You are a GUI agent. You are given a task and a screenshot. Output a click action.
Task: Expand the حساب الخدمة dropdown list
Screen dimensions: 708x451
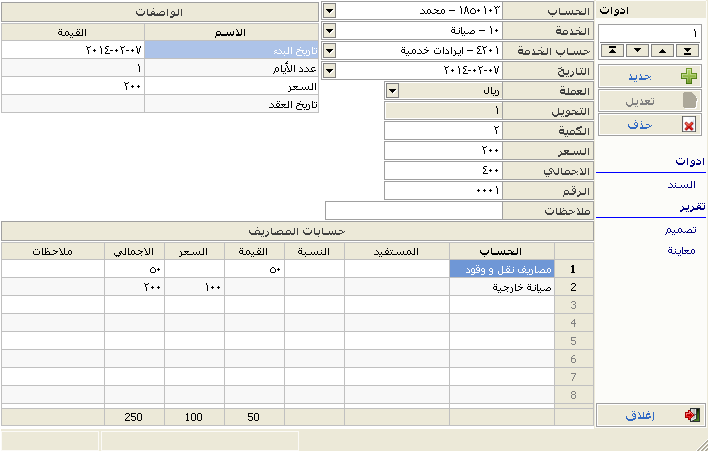(x=331, y=50)
